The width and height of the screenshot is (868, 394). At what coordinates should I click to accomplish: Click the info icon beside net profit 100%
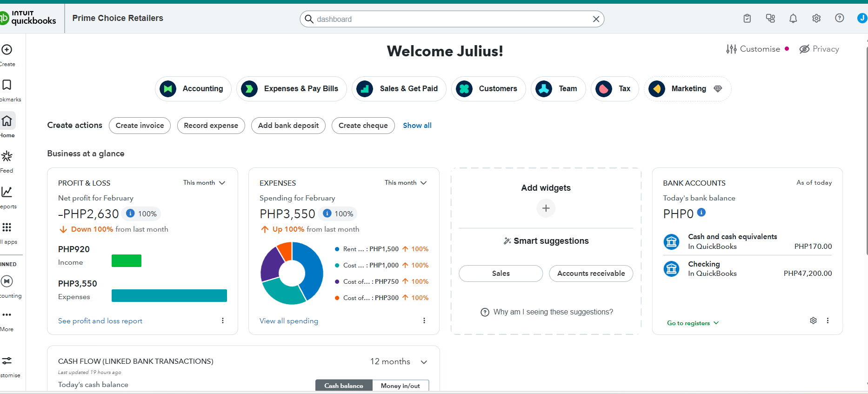coord(131,214)
